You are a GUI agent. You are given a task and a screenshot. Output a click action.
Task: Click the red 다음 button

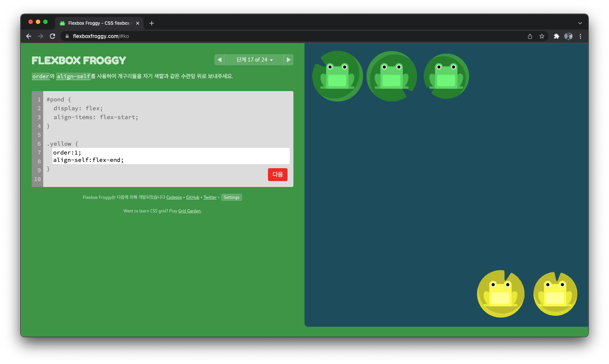click(x=278, y=174)
